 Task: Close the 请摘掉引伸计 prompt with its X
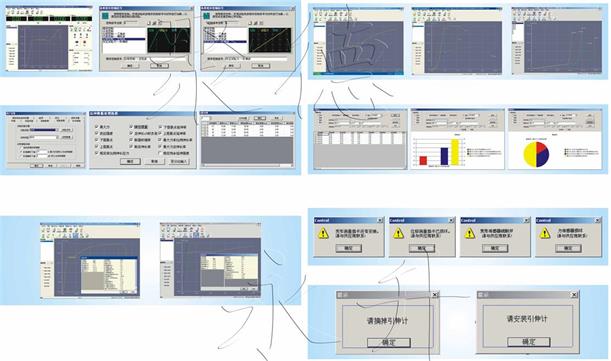click(435, 295)
